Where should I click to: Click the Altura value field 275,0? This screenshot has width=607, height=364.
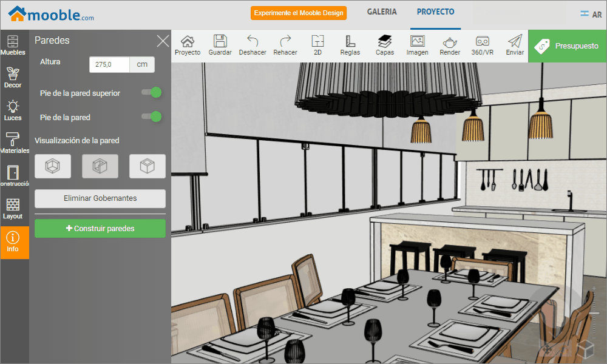coord(109,64)
